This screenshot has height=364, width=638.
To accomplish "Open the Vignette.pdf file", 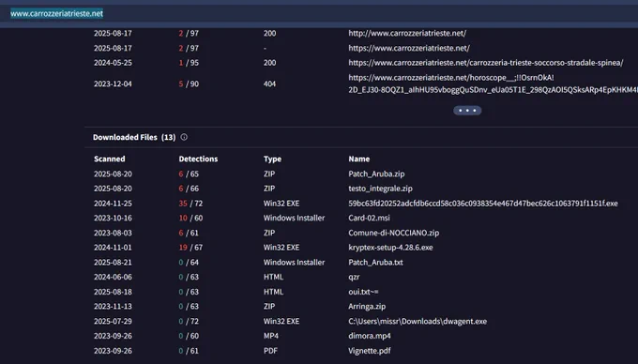I will (x=370, y=351).
